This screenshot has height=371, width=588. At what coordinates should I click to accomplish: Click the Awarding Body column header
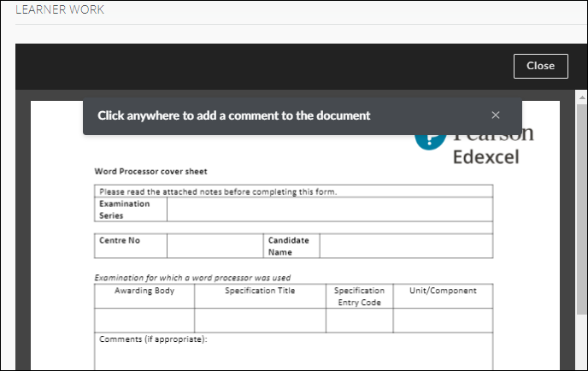(144, 291)
